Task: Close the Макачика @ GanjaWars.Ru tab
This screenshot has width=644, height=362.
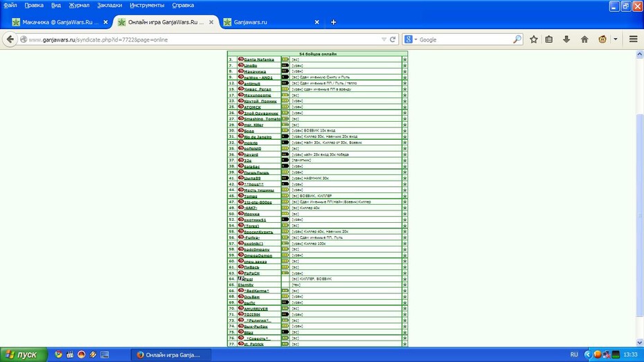Action: pyautogui.click(x=105, y=22)
